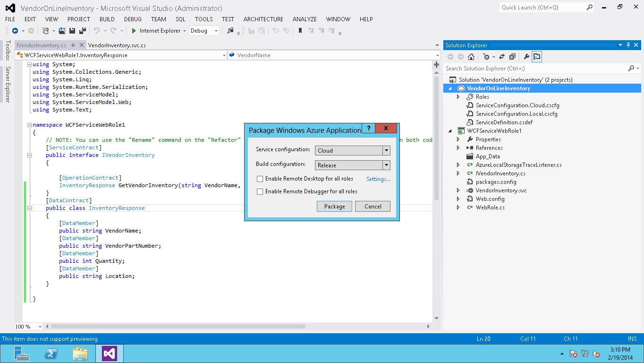
Task: Close the IVendorInventory.cs tab with X
Action: (81, 45)
